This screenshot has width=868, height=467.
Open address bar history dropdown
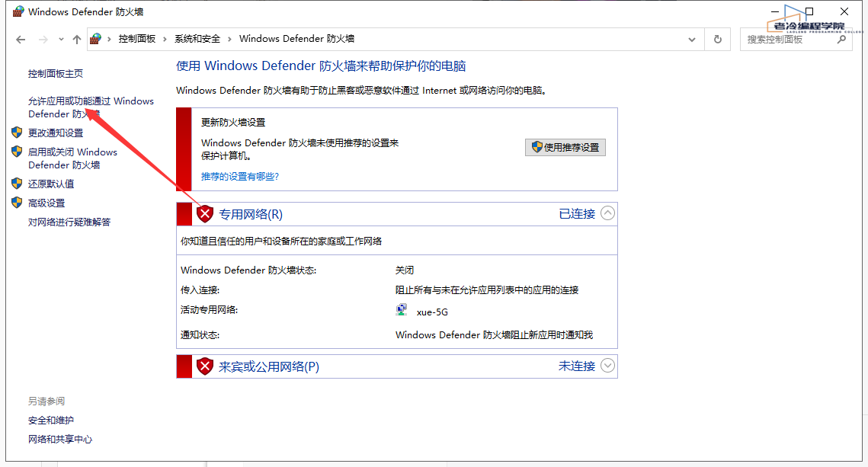click(x=692, y=40)
